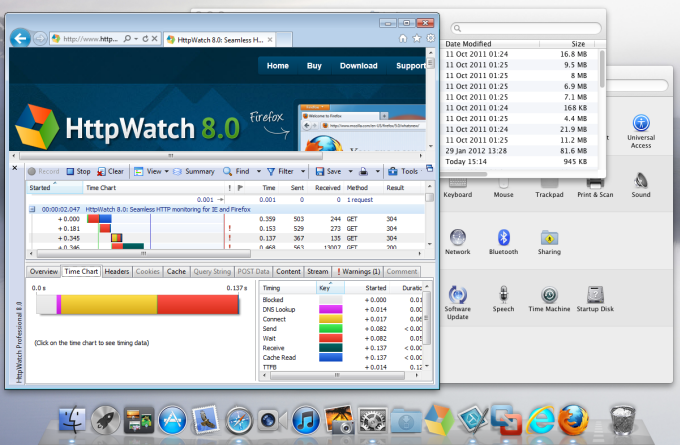Viewport: 680px width, 445px height.
Task: Open Sound preferences
Action: (641, 185)
